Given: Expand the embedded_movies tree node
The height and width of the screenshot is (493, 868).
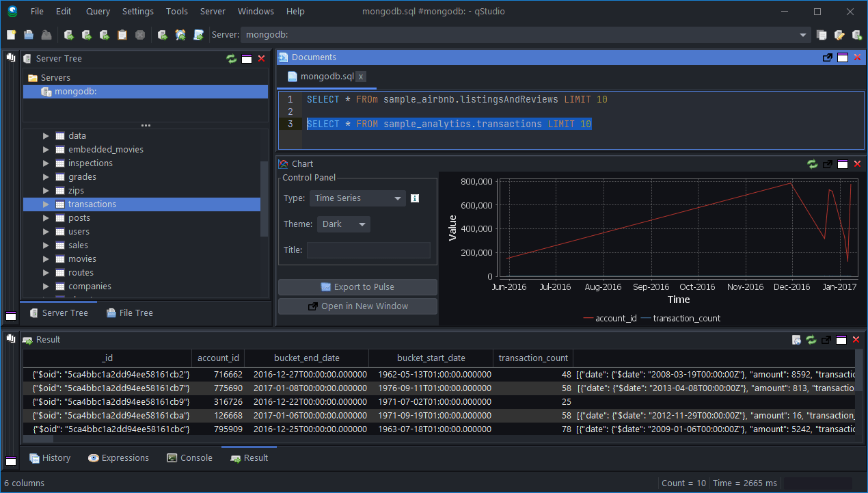Looking at the screenshot, I should pos(46,150).
